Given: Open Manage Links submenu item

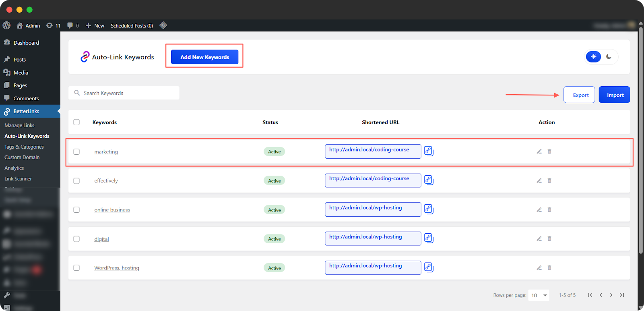Looking at the screenshot, I should point(19,125).
